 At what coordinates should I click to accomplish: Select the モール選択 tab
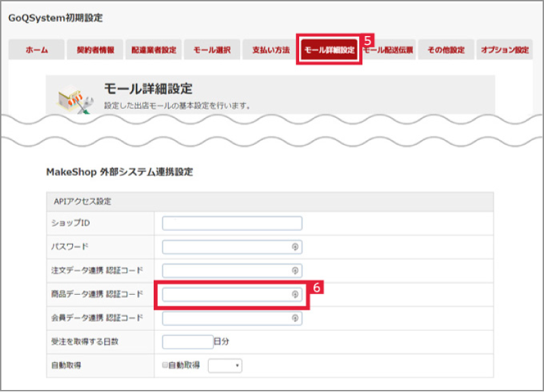(x=212, y=50)
